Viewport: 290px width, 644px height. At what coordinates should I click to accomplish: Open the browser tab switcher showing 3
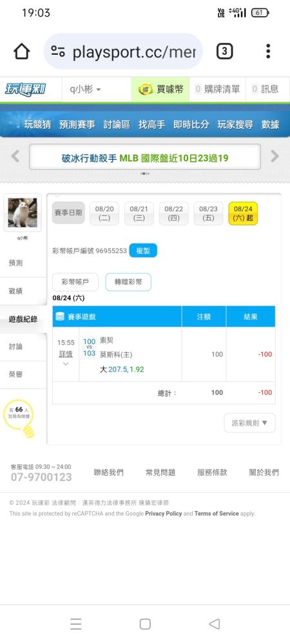pos(224,52)
